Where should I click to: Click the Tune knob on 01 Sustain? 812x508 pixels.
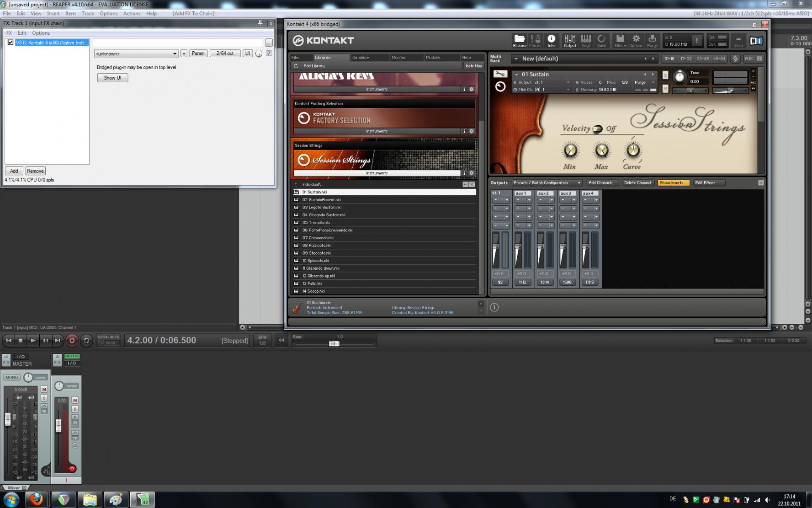click(x=679, y=77)
